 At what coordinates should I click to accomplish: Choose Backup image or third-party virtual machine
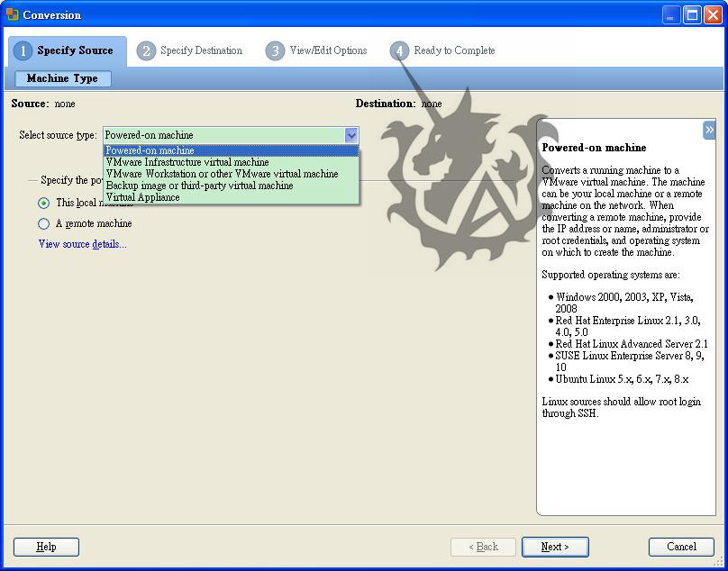point(232,186)
